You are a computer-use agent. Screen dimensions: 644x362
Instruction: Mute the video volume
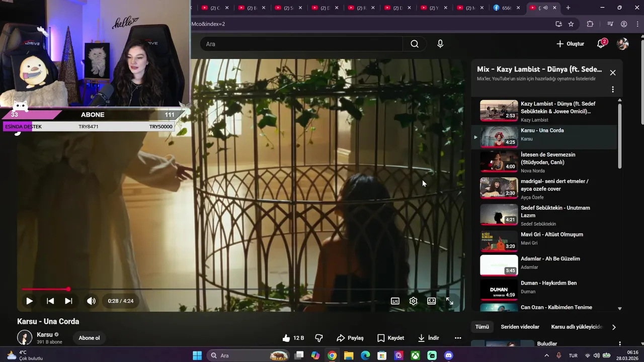(x=91, y=301)
